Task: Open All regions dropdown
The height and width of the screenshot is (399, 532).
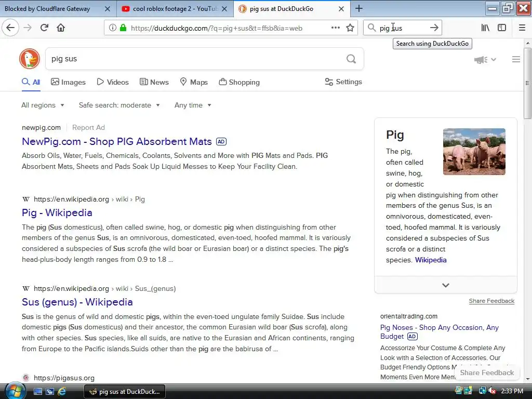Action: pyautogui.click(x=43, y=105)
